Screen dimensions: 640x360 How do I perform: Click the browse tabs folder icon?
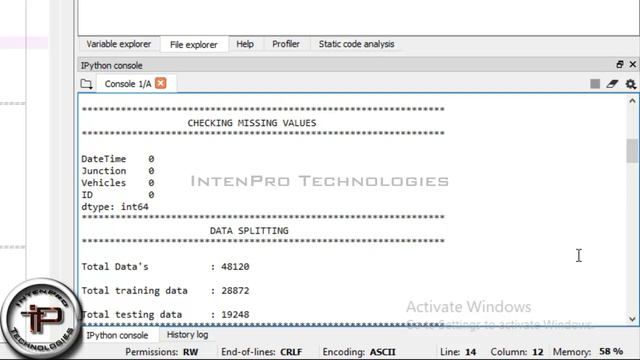tap(86, 84)
